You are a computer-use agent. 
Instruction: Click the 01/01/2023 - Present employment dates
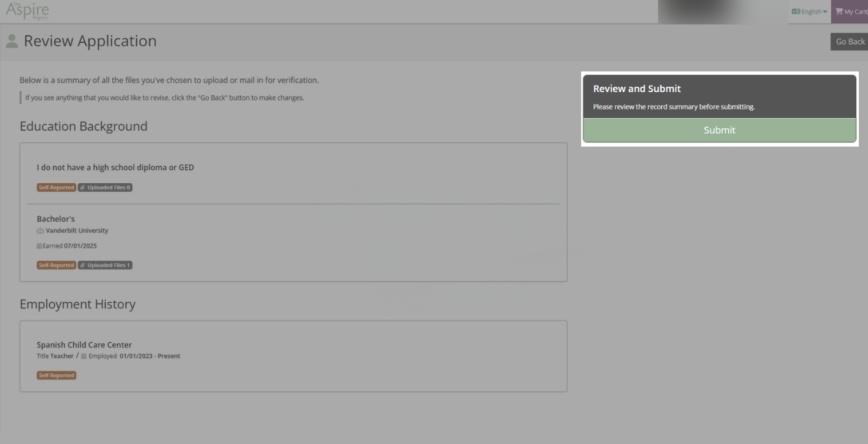pyautogui.click(x=150, y=356)
